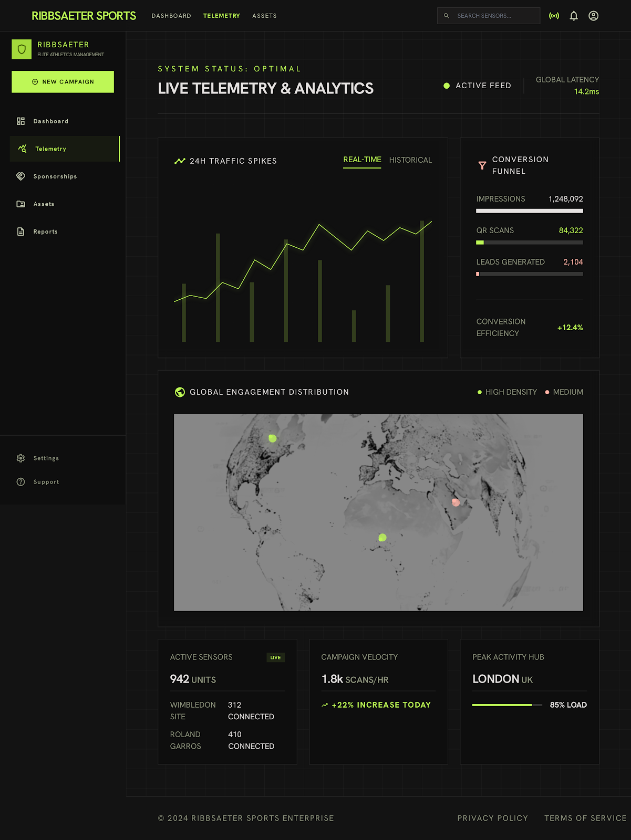Click Roland Garros row label
Viewport: 631px width, 840px height.
pyautogui.click(x=185, y=740)
